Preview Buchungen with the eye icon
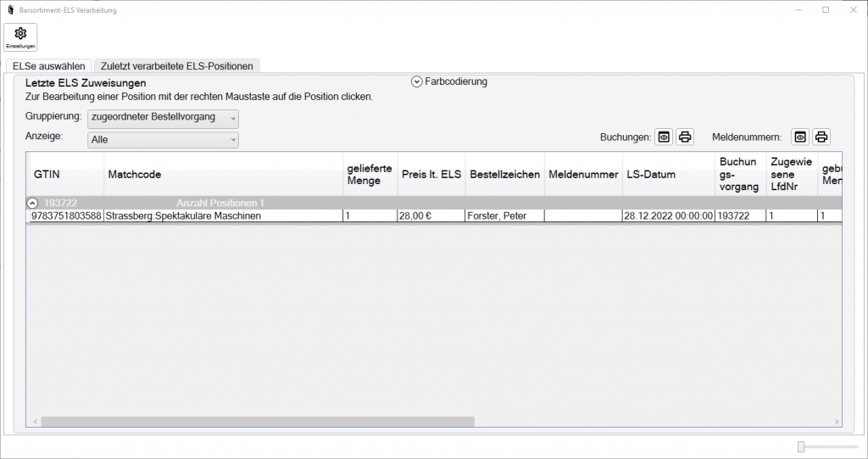The height and width of the screenshot is (459, 868). coord(664,137)
